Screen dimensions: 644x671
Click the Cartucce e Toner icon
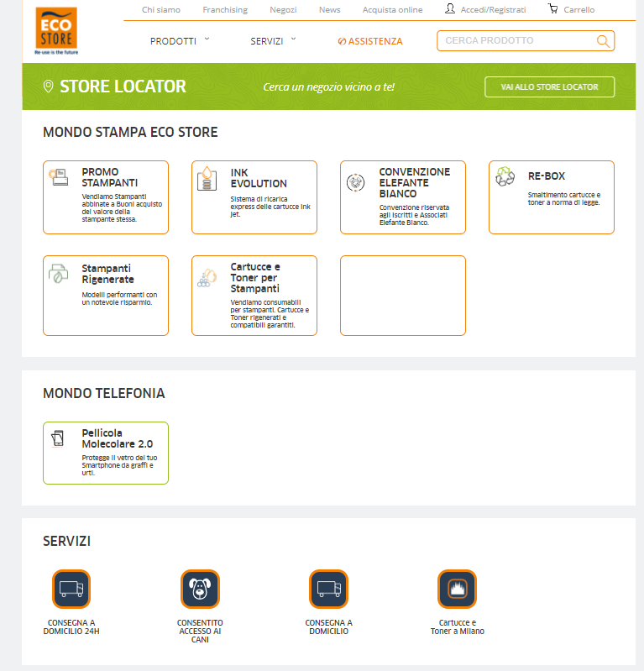tap(207, 278)
